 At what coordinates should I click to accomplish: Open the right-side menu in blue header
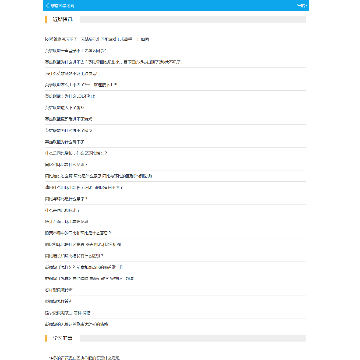pyautogui.click(x=302, y=6)
